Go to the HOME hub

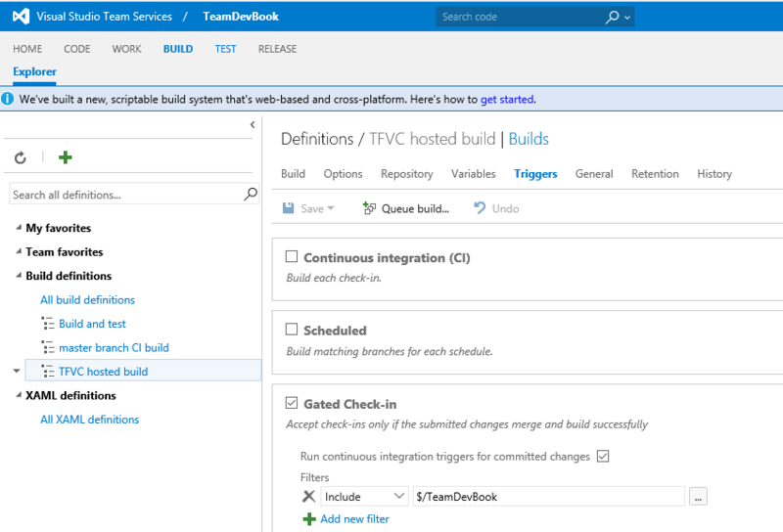coord(27,49)
